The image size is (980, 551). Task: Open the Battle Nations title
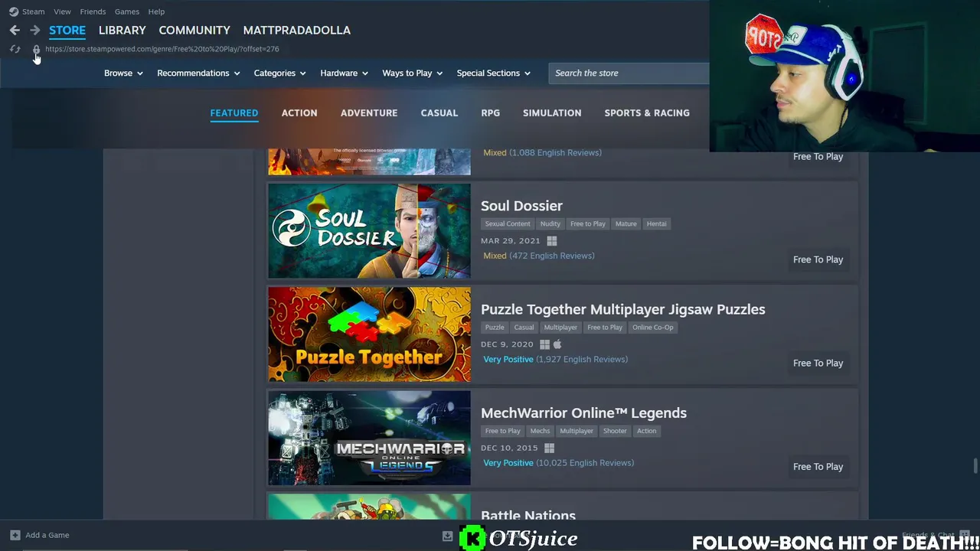click(x=528, y=516)
